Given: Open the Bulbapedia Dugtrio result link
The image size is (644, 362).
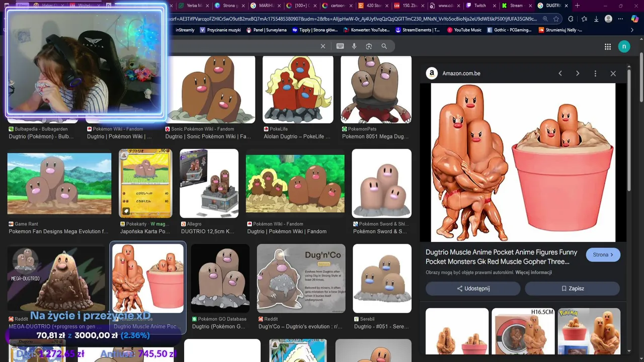Looking at the screenshot, I should (x=41, y=137).
